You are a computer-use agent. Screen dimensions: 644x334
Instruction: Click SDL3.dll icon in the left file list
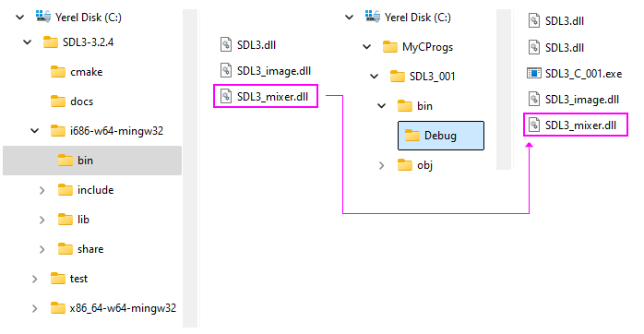[226, 44]
